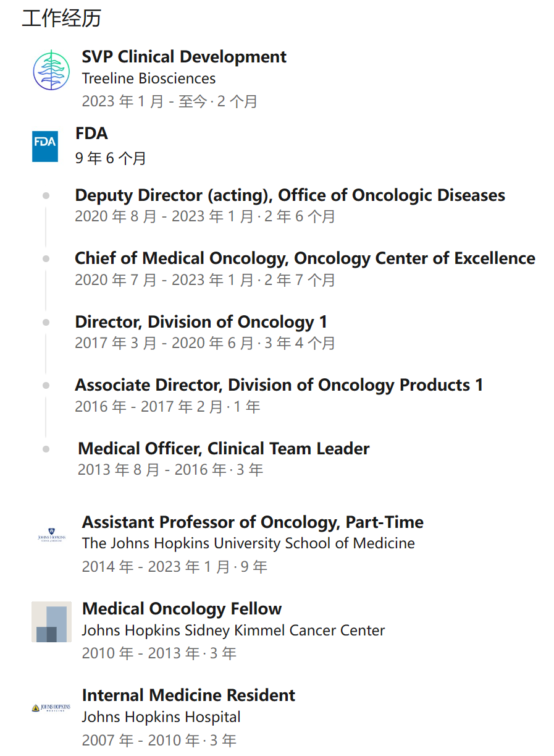Click the bullet beside Deputy Director (acting)
Viewport: 554px width, 756px height.
46,196
